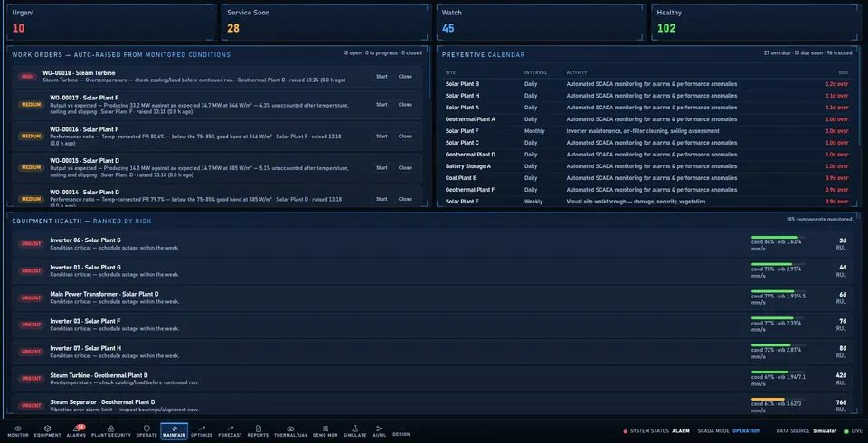Start work order WO-00015 Solar Plant D

[x=382, y=167]
